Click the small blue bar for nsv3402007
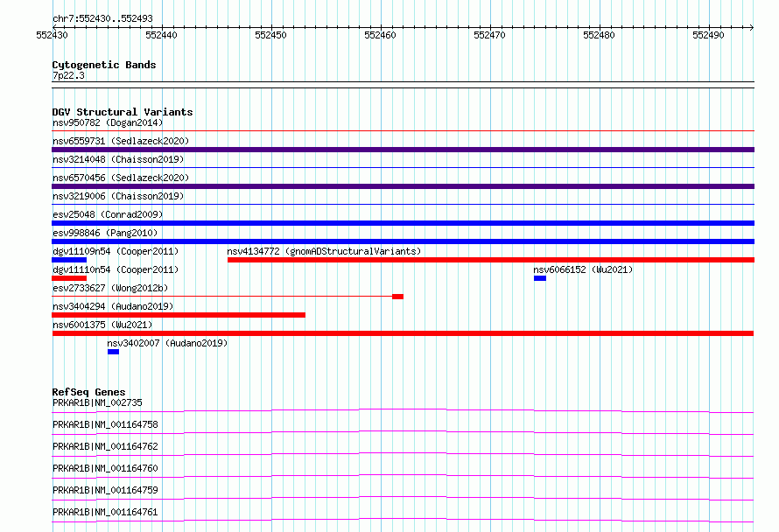The image size is (779, 532). tap(113, 352)
